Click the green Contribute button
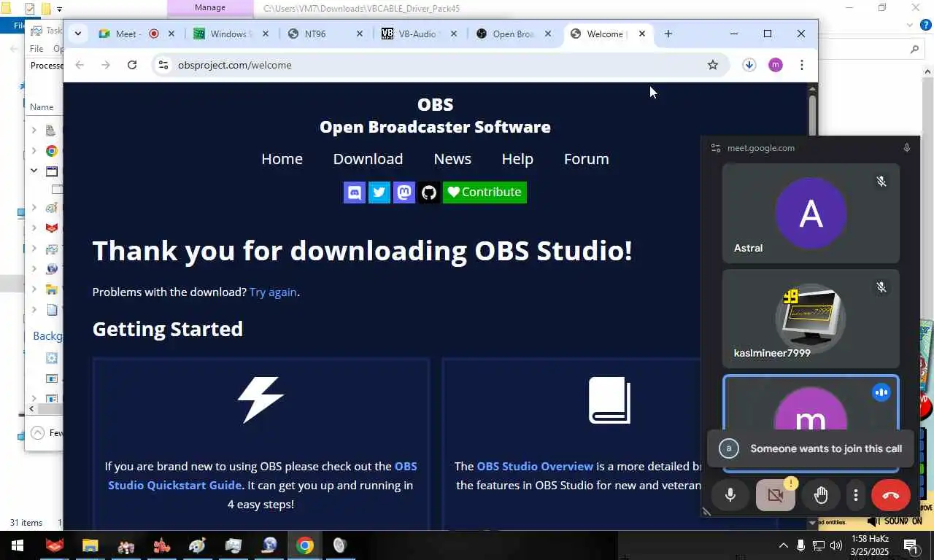 click(485, 192)
